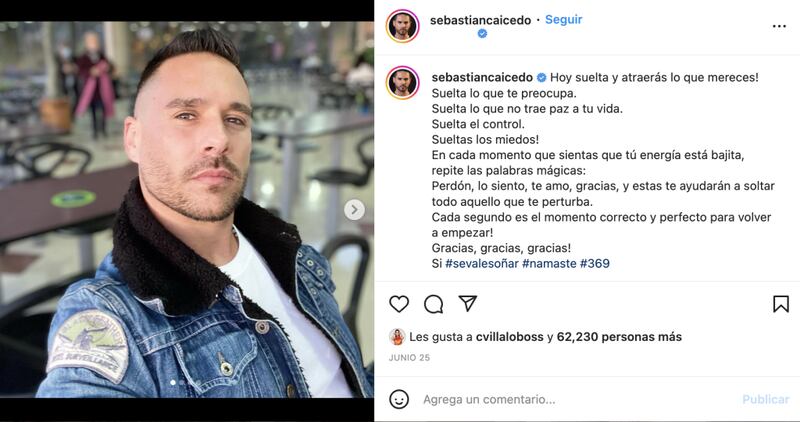The image size is (800, 422).
Task: Open the emoji picker smiley icon
Action: click(x=399, y=399)
